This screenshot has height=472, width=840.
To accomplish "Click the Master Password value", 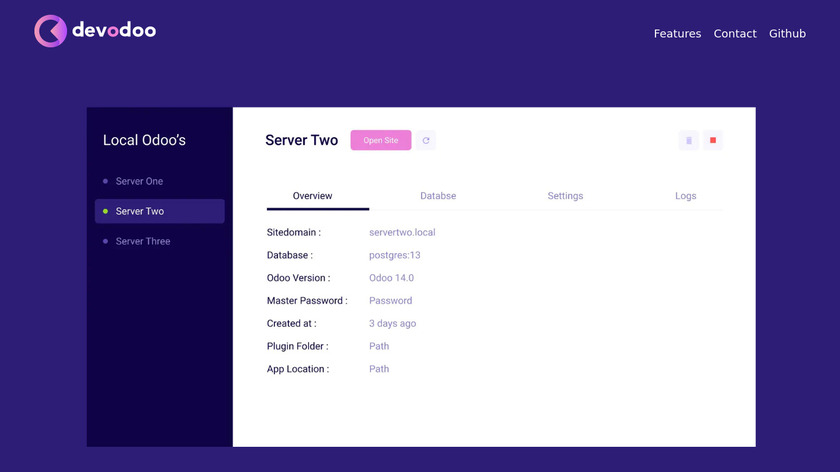I will click(x=391, y=301).
